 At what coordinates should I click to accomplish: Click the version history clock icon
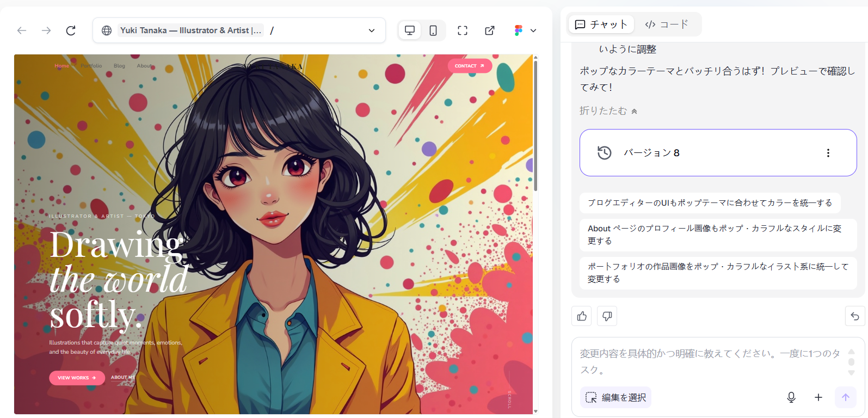pyautogui.click(x=605, y=153)
